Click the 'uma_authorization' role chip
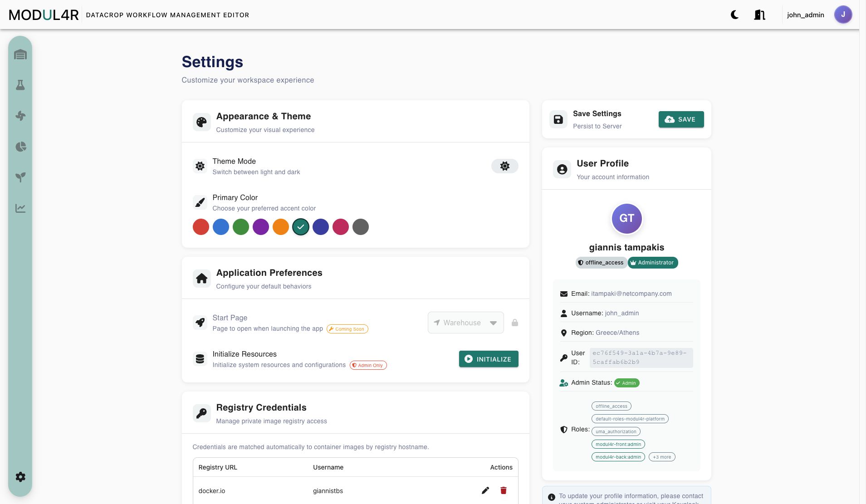 click(616, 431)
